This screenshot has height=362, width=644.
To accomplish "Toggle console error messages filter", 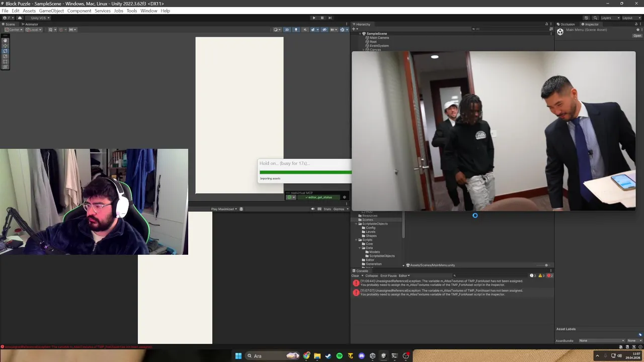I will tap(549, 276).
